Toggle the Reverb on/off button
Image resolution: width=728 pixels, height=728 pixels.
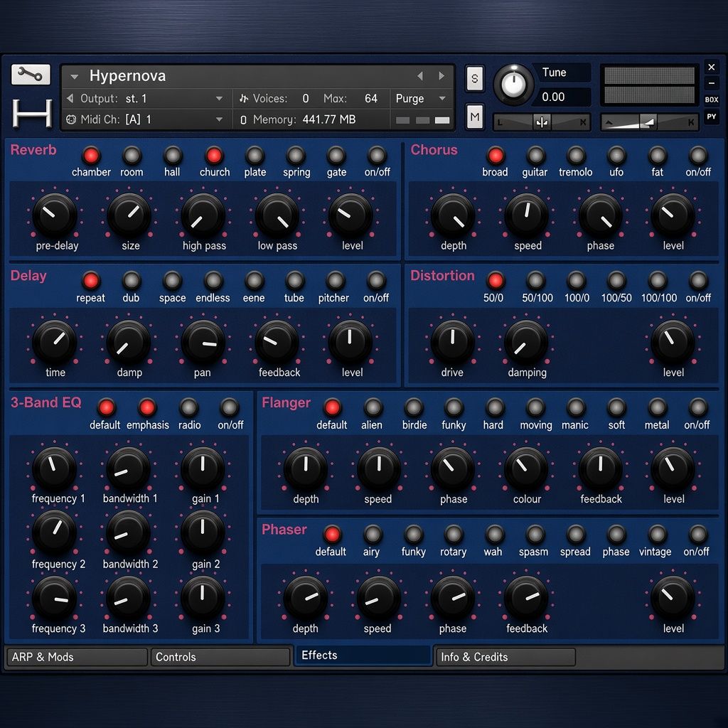(377, 156)
